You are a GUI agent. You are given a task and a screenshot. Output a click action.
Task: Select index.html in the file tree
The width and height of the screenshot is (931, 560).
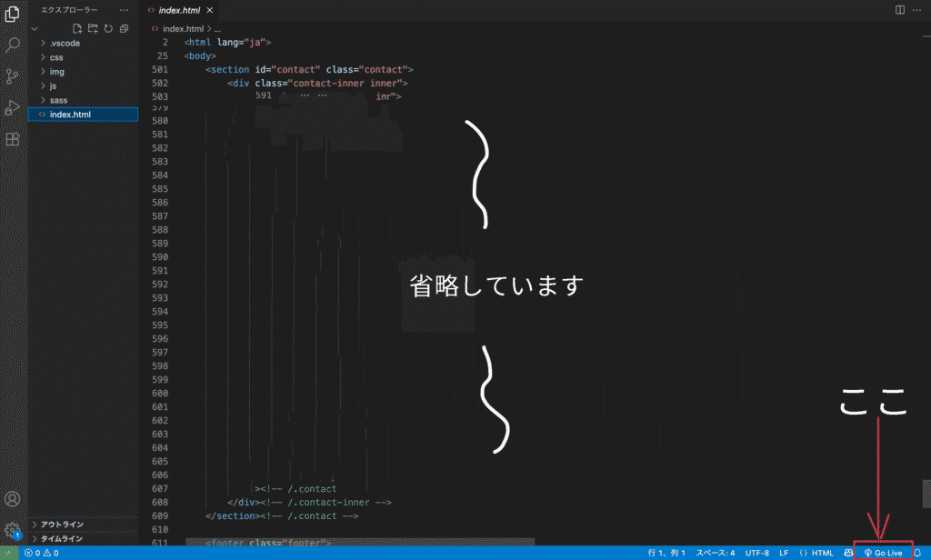pyautogui.click(x=70, y=115)
